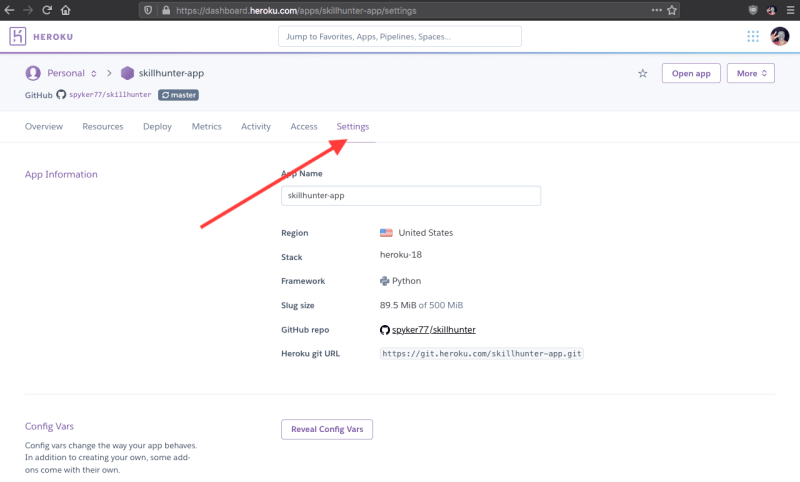The image size is (800, 482).
Task: Click the master branch badge
Action: point(178,95)
